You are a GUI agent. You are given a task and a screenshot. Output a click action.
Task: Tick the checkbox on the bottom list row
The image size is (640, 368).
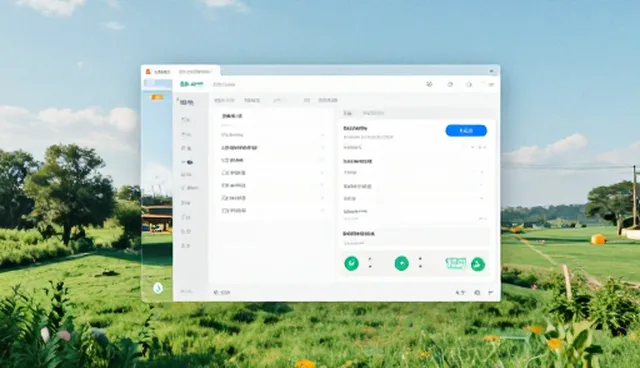pos(224,211)
